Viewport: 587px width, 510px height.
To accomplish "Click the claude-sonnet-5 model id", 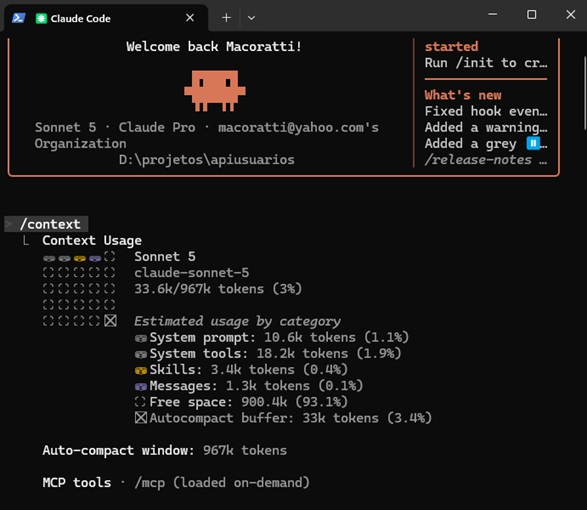I will point(191,273).
